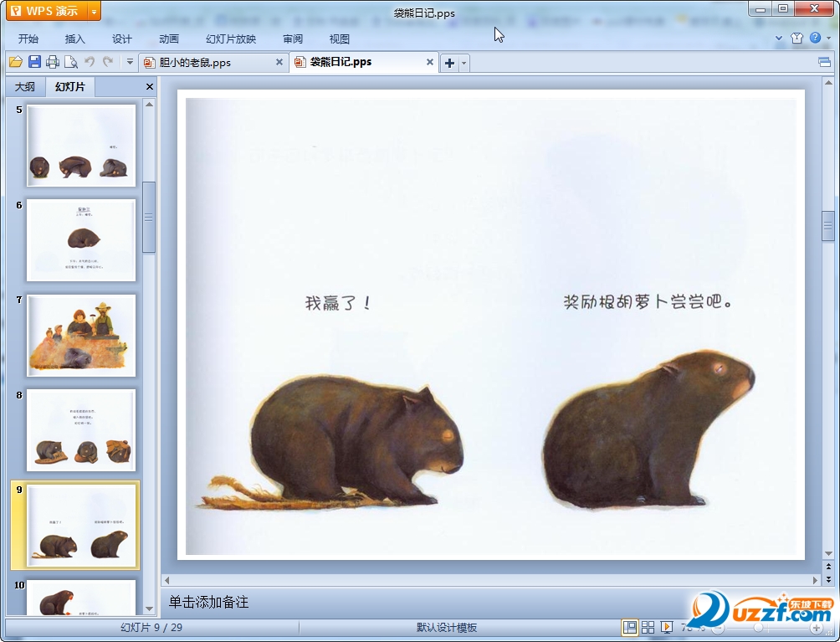Open the WPS 演示 application menu button

46,11
